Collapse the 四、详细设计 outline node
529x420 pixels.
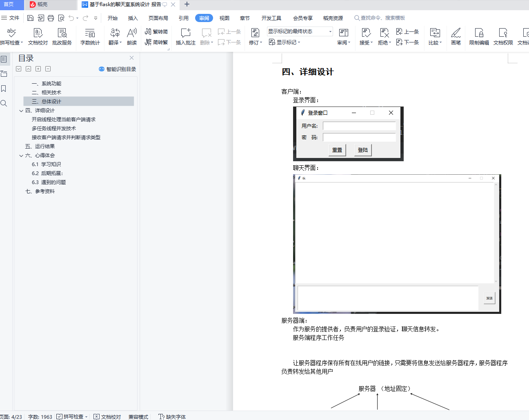(21, 111)
